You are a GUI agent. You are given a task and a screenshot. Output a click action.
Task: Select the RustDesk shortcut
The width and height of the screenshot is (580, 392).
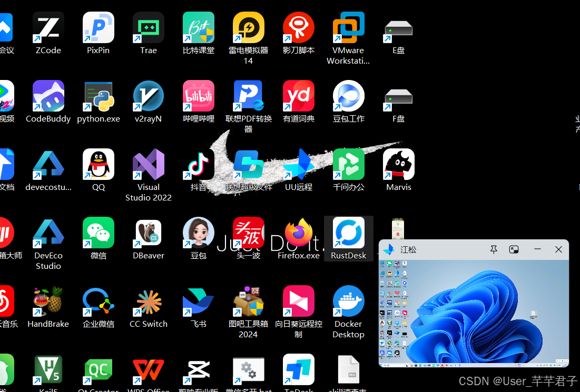pos(348,233)
